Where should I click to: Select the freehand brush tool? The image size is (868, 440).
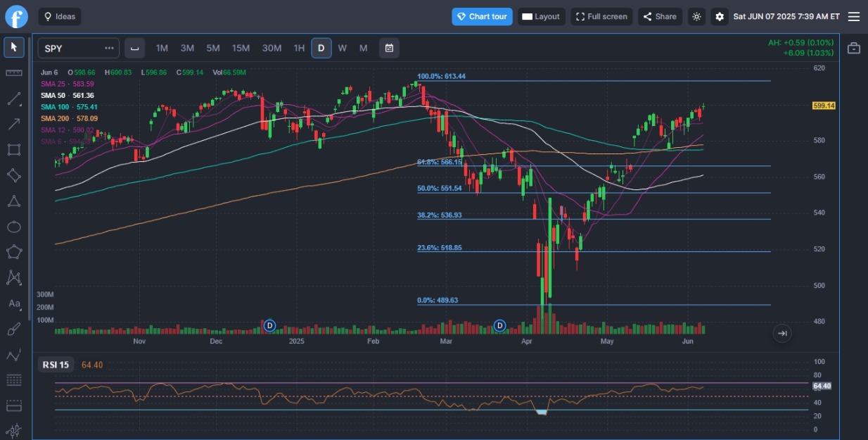point(14,329)
